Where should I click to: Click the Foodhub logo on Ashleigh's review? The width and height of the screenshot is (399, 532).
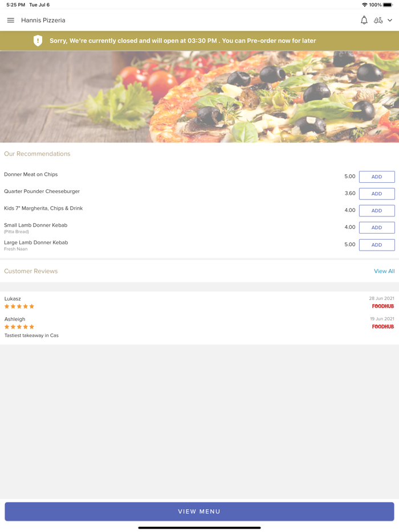coord(382,326)
